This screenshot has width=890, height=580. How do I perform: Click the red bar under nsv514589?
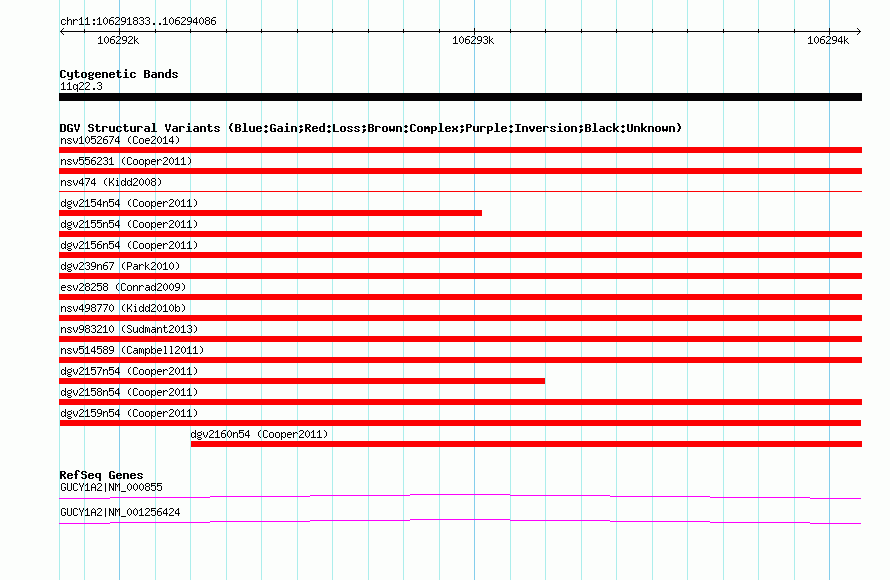point(460,360)
